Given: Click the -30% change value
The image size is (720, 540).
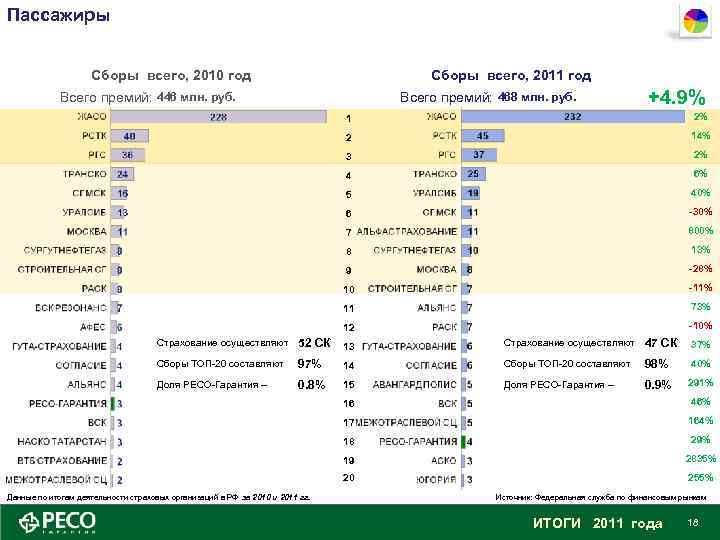Looking at the screenshot, I should (x=700, y=212).
